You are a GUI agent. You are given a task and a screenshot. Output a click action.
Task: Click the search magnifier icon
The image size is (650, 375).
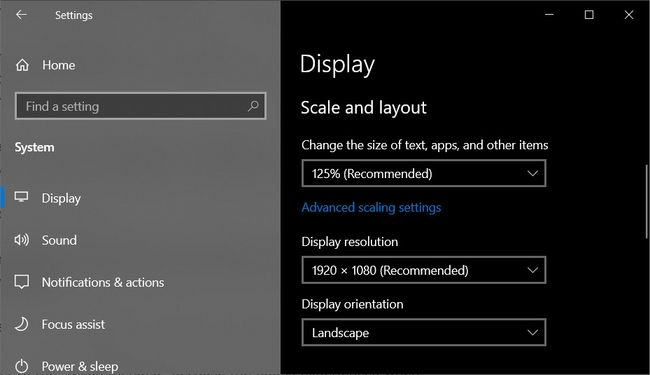[x=253, y=106]
